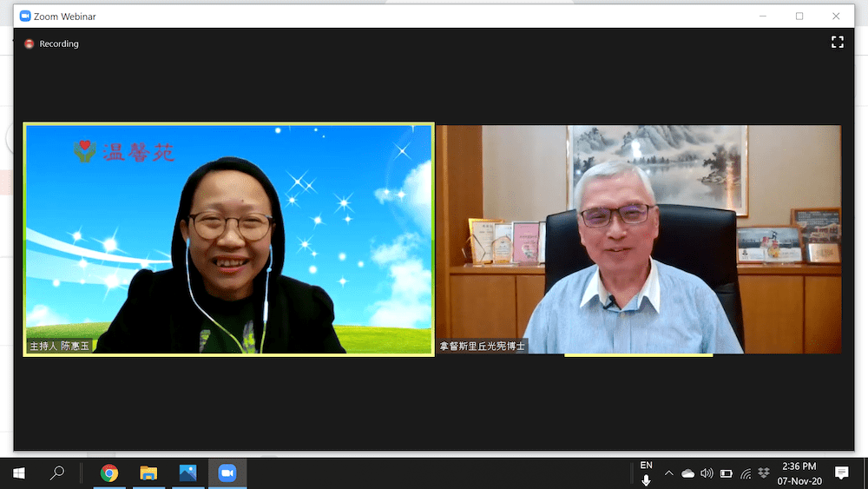Toggle the microphone tray icon
The image size is (868, 489).
pyautogui.click(x=646, y=480)
